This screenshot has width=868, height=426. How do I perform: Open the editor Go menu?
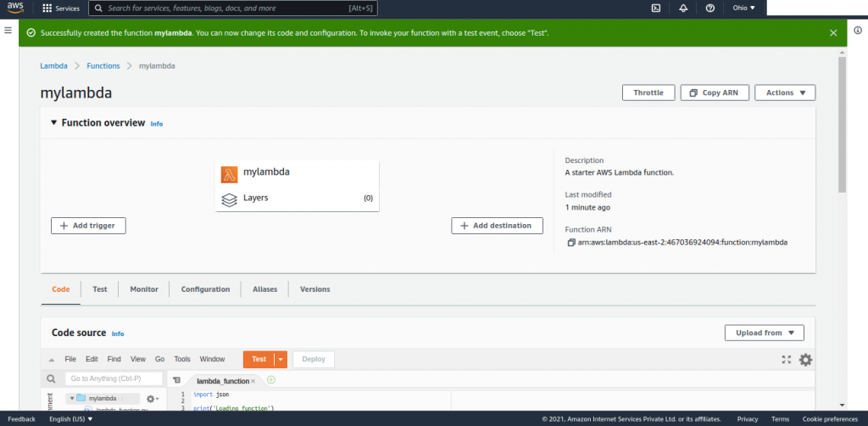[160, 359]
